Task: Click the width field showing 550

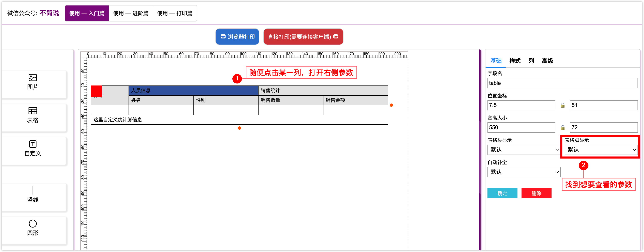Action: [521, 127]
